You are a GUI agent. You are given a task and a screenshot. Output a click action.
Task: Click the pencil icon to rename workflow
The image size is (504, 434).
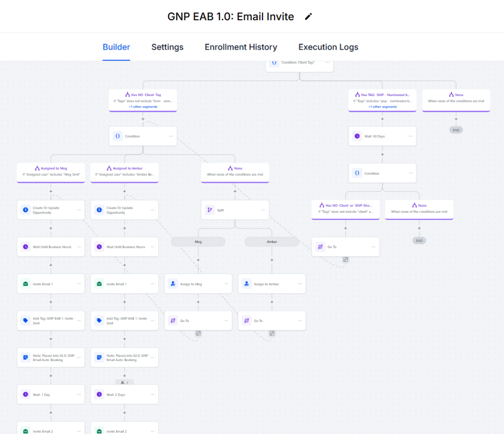[309, 17]
